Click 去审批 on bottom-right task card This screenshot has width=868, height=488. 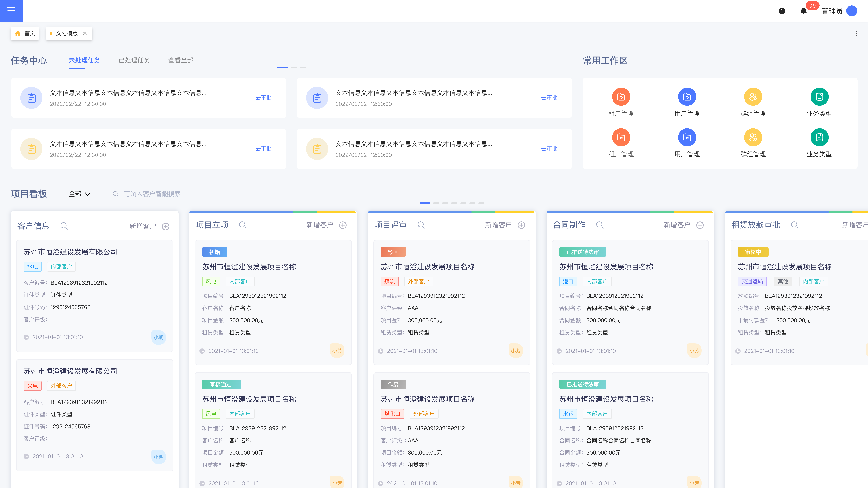549,149
